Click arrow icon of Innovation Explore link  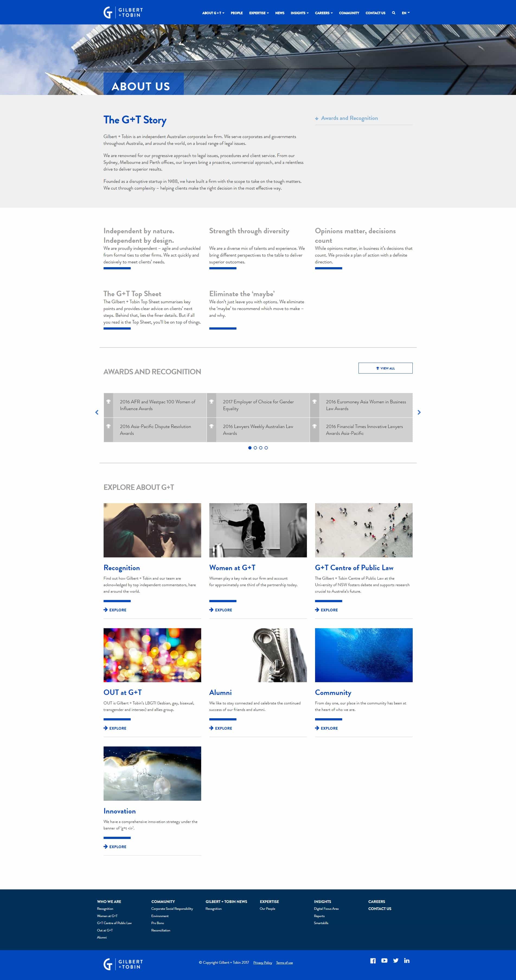(x=105, y=847)
